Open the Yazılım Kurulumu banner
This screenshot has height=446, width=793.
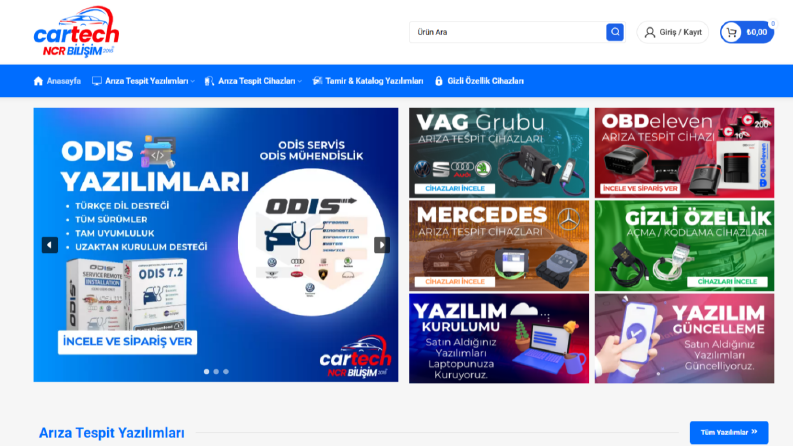(x=499, y=338)
